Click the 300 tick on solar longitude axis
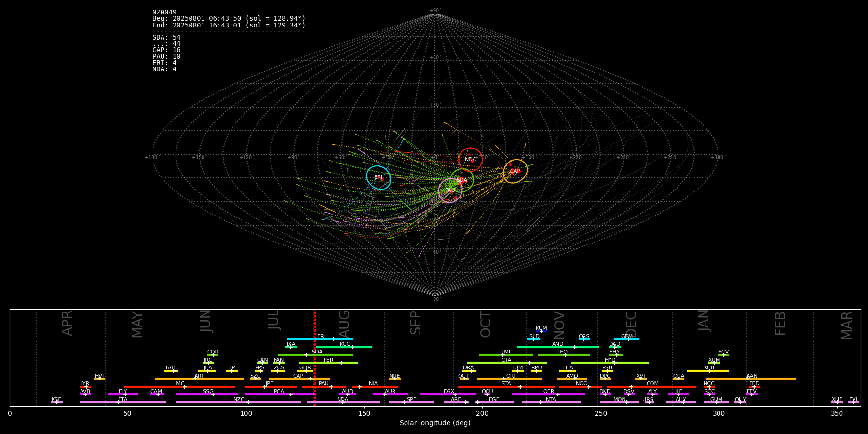 tap(719, 413)
